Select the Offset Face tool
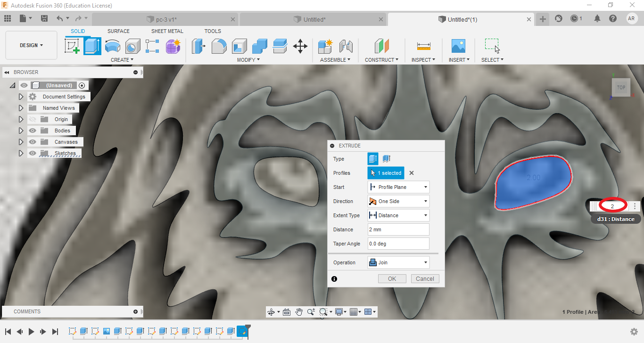The width and height of the screenshot is (644, 343). tap(280, 46)
